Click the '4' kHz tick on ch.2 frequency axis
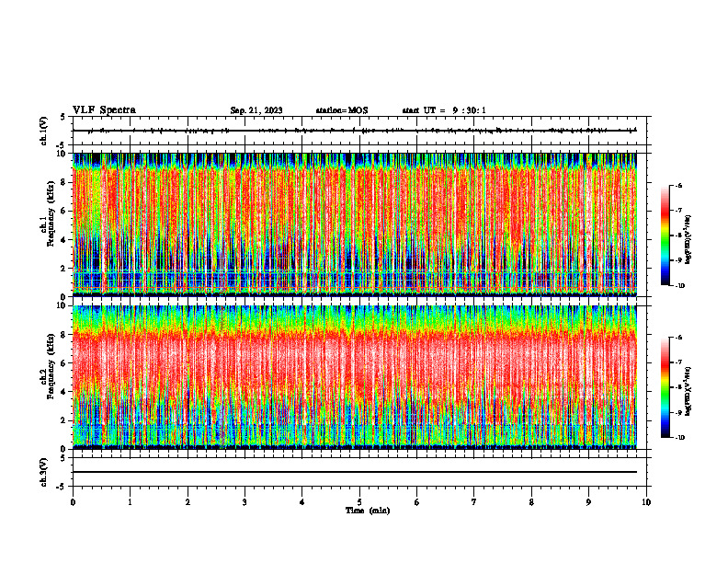 pyautogui.click(x=64, y=392)
